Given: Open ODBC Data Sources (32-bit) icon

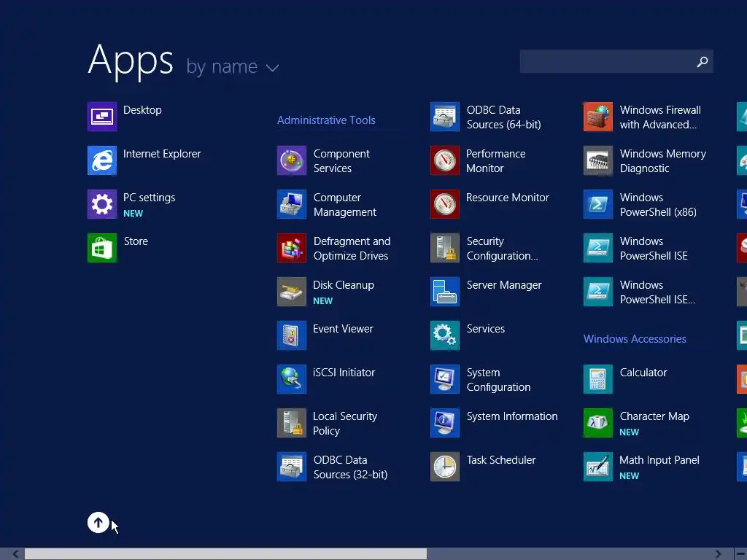Looking at the screenshot, I should click(292, 467).
